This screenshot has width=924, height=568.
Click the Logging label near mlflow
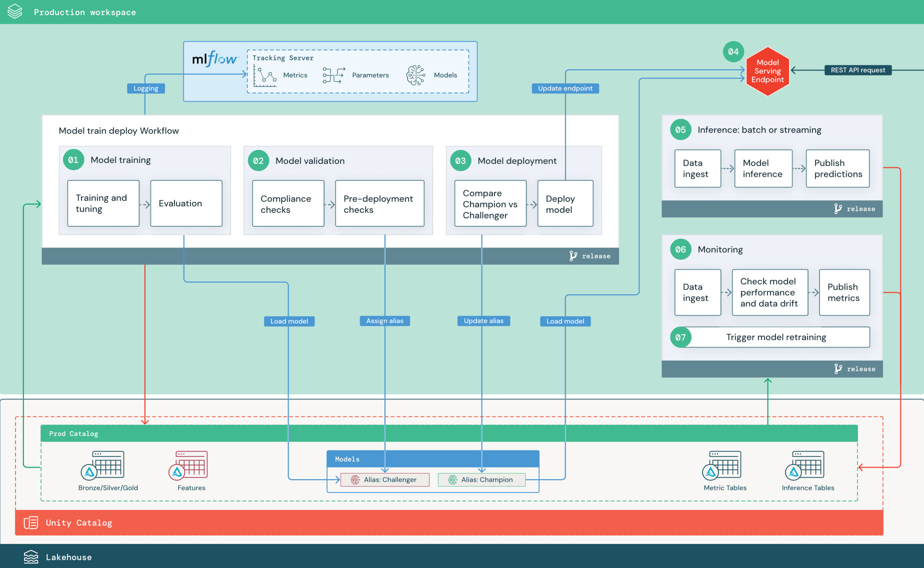coord(145,88)
